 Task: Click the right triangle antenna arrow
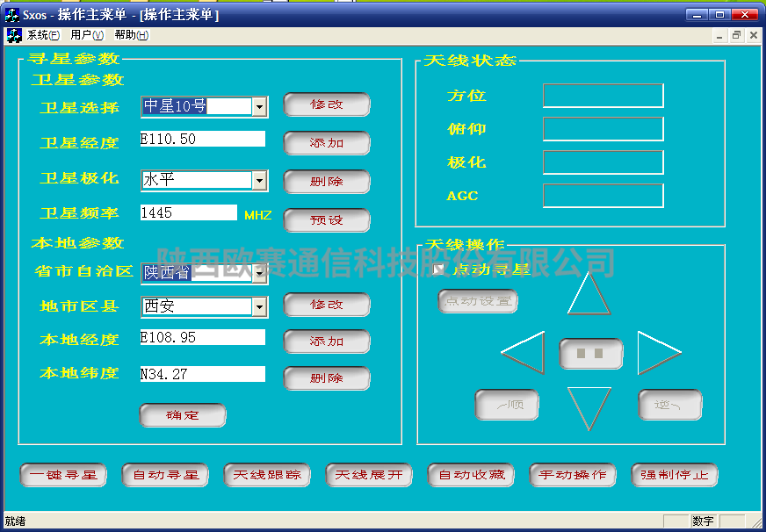click(x=655, y=353)
